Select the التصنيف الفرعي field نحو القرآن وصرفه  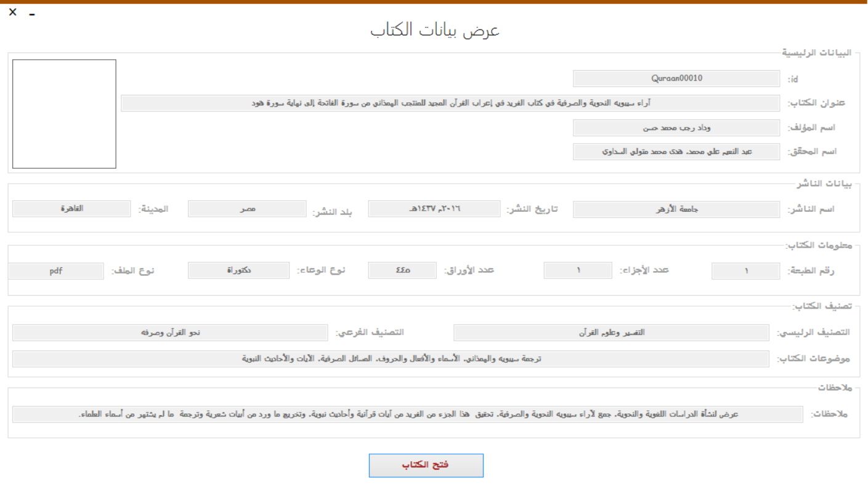[171, 332]
